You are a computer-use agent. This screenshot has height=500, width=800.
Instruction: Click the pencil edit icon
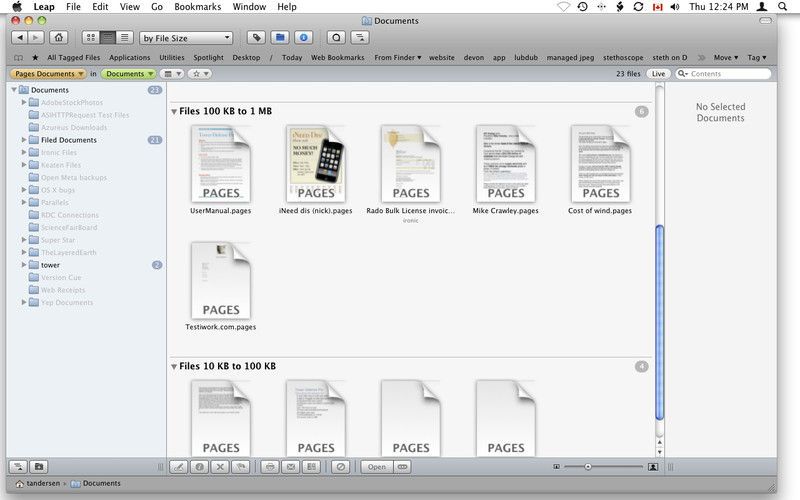point(179,466)
